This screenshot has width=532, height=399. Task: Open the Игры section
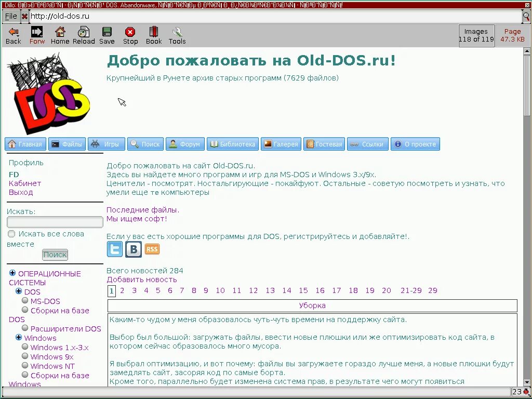point(107,144)
